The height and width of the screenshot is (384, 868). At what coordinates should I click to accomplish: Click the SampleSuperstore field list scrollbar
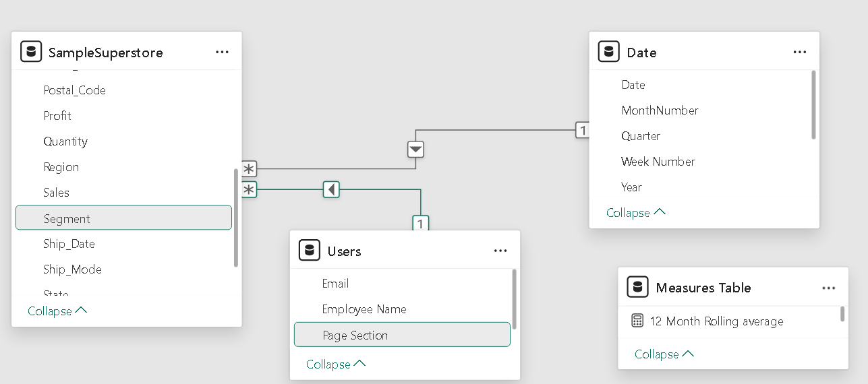tap(235, 216)
